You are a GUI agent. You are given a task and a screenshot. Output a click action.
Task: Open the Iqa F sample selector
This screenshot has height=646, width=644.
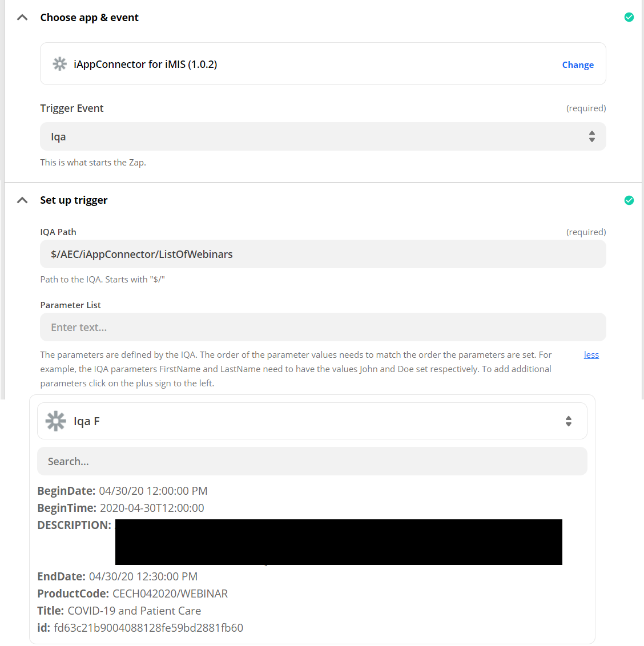[312, 421]
